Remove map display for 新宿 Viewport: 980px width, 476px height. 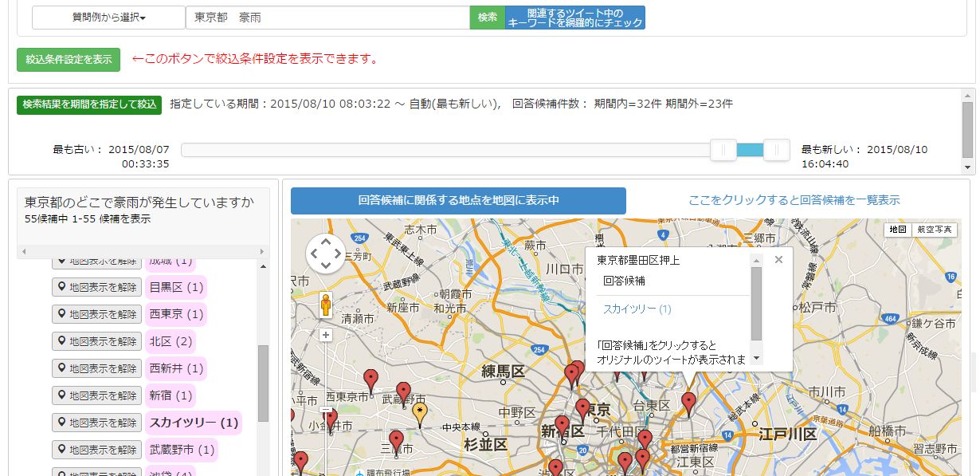coord(97,395)
